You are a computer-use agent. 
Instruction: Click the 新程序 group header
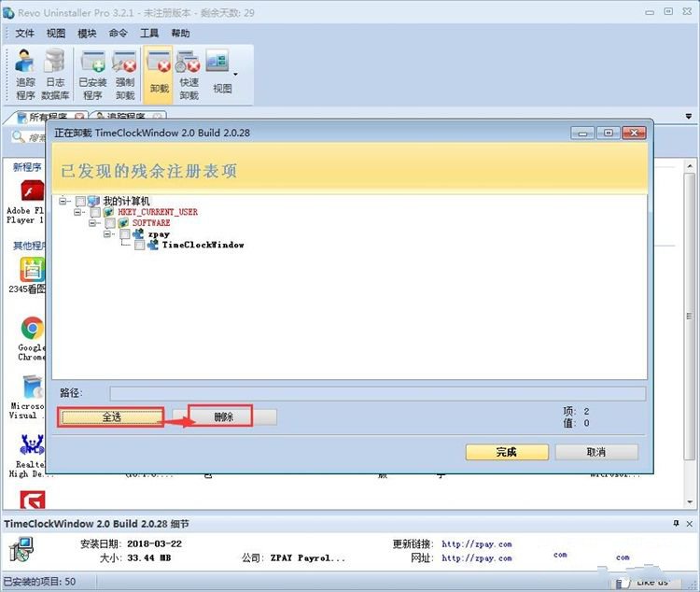click(27, 166)
